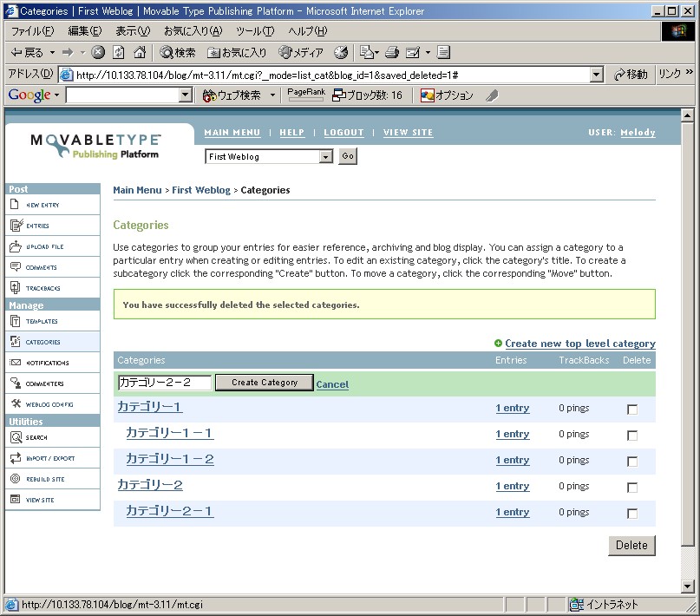The image size is (700, 616).
Task: Click the Delete button below the list
Action: pos(631,546)
